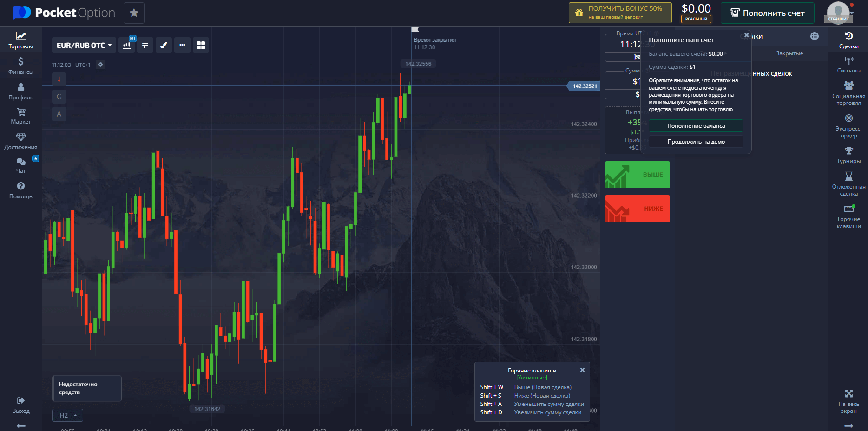Toggle the A button on chart
The width and height of the screenshot is (868, 431).
tap(59, 114)
